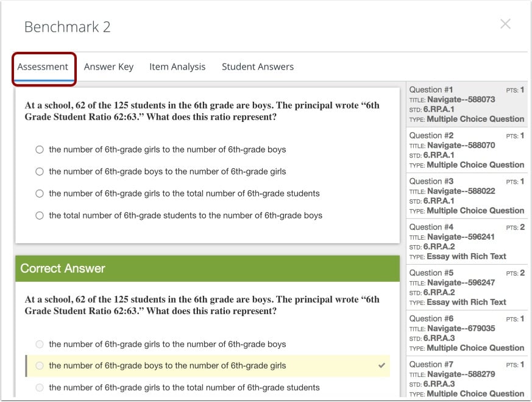The width and height of the screenshot is (532, 402).
Task: Click the green checkmark on correct answer
Action: pos(381,366)
